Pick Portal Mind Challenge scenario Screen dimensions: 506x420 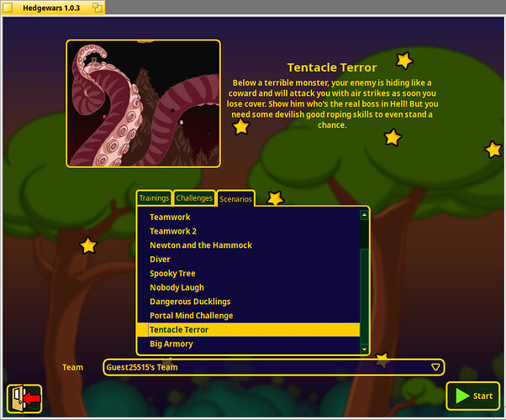[x=249, y=316]
